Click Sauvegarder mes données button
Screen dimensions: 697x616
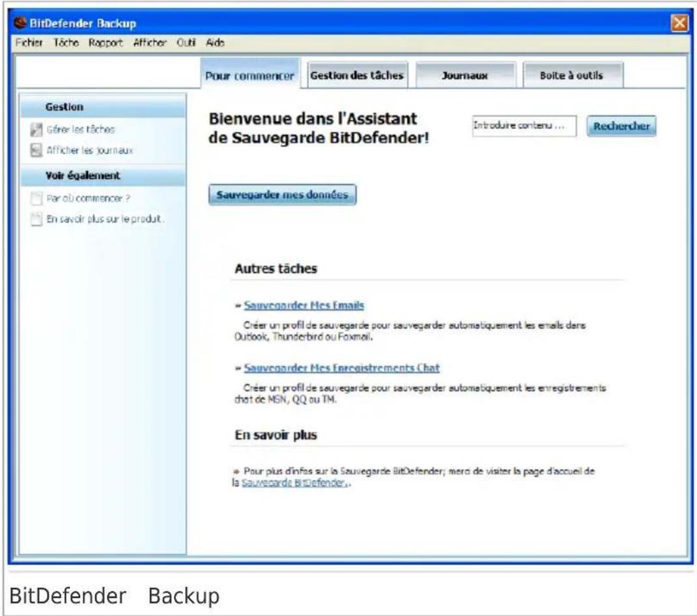click(x=282, y=195)
